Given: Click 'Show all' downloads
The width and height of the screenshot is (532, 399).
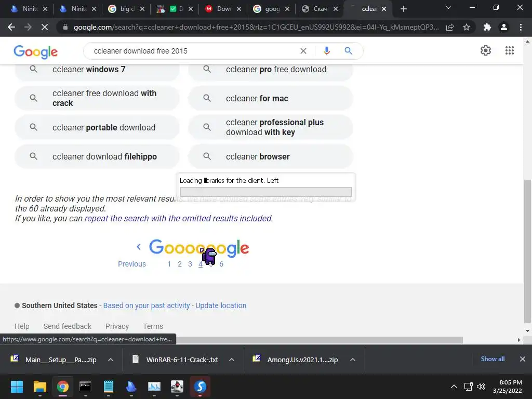Looking at the screenshot, I should pyautogui.click(x=493, y=359).
